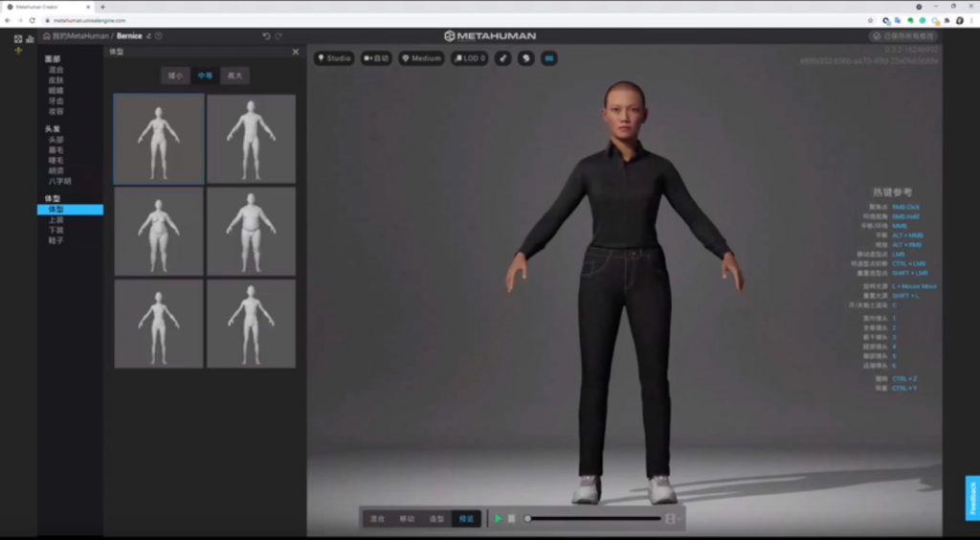Viewport: 980px width, 540px height.
Task: Choose the overweight male body thumbnail
Action: pyautogui.click(x=252, y=232)
